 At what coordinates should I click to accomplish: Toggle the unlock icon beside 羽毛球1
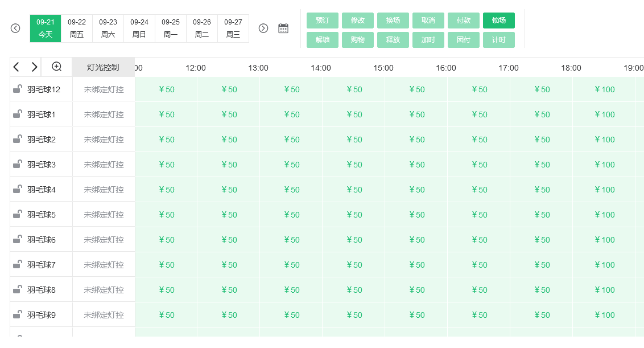pyautogui.click(x=18, y=114)
